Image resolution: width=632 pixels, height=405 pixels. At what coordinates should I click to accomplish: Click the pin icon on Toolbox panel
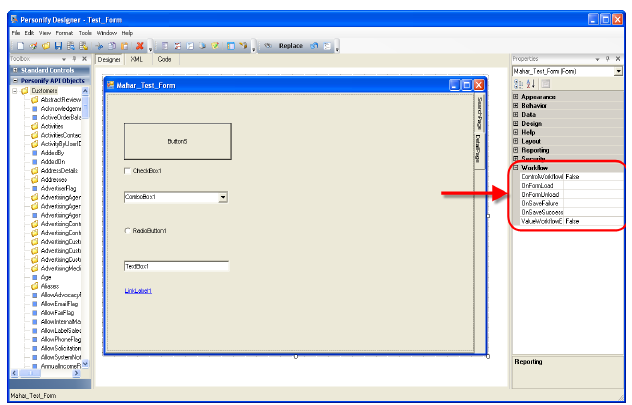74,59
